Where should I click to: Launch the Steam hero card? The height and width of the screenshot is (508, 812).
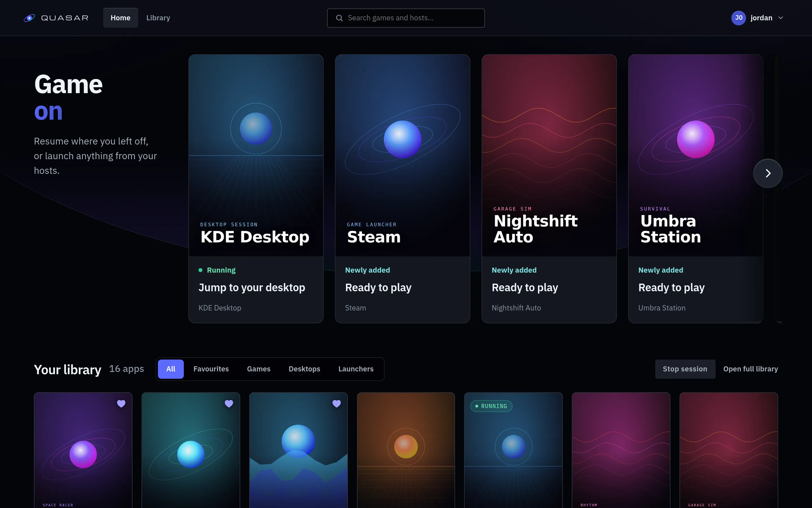[402, 189]
